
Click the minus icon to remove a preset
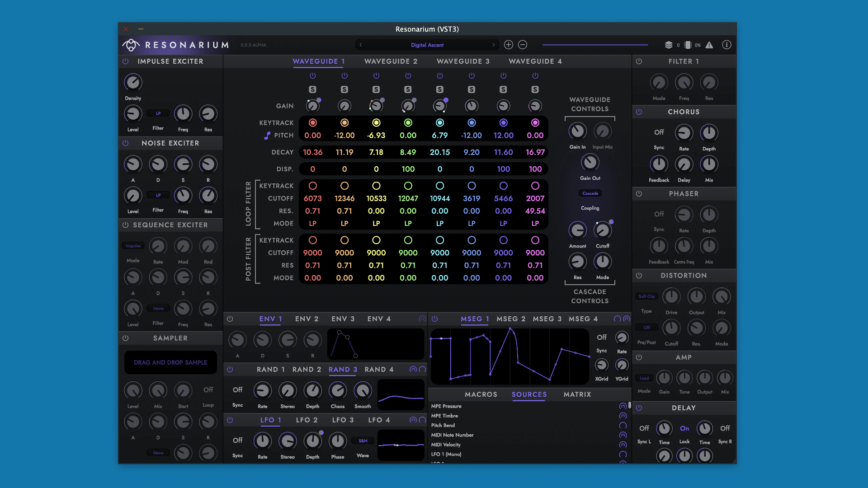point(523,45)
